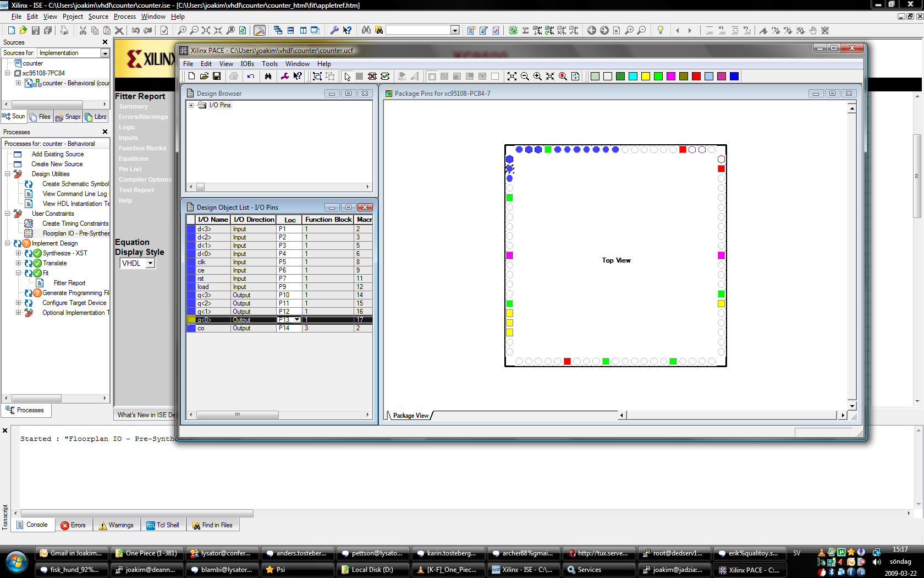924x578 pixels.
Task: Select the PACE pointer select tool
Action: (347, 77)
